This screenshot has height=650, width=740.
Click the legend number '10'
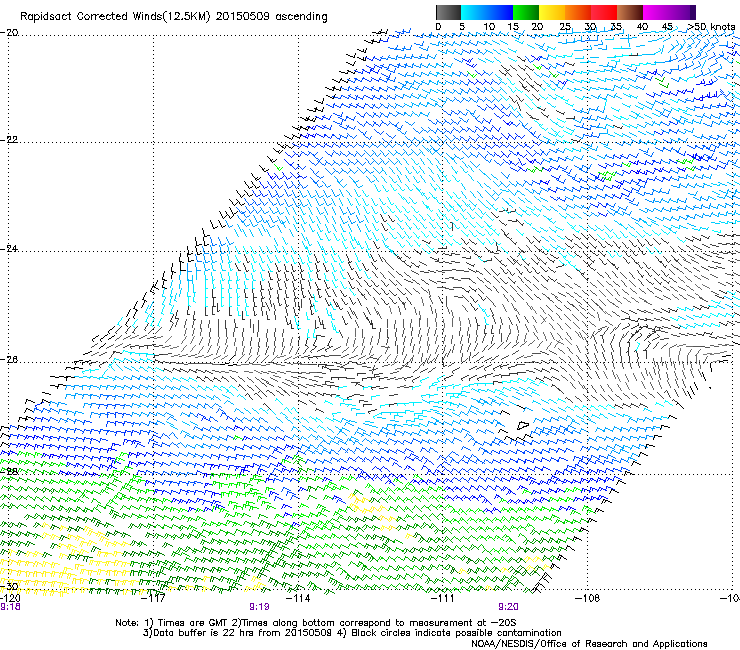click(x=489, y=27)
